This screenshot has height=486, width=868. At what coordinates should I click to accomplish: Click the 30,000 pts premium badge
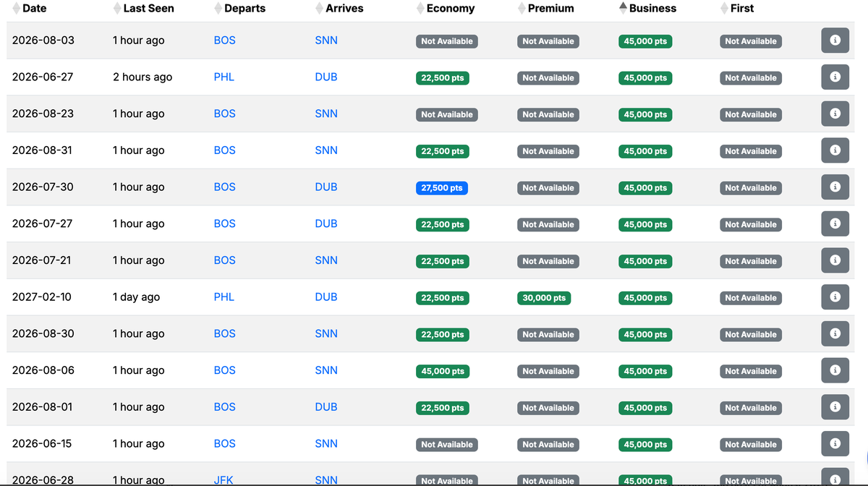click(x=544, y=298)
